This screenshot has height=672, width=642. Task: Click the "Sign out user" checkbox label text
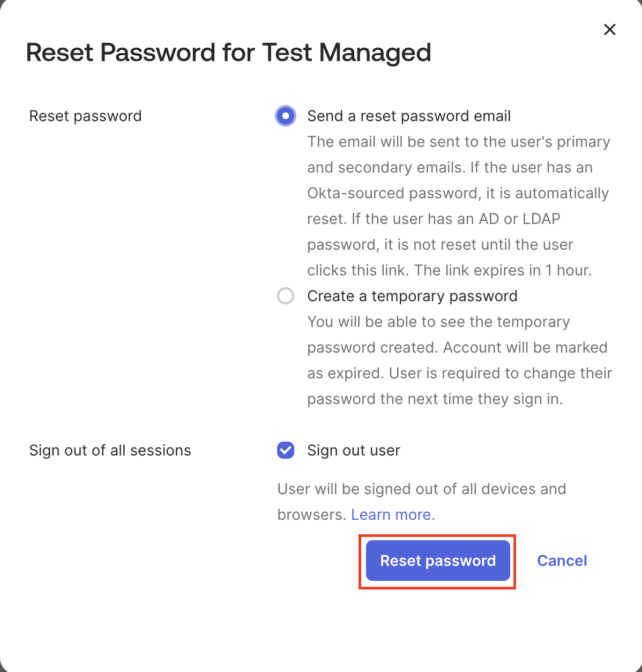(354, 450)
